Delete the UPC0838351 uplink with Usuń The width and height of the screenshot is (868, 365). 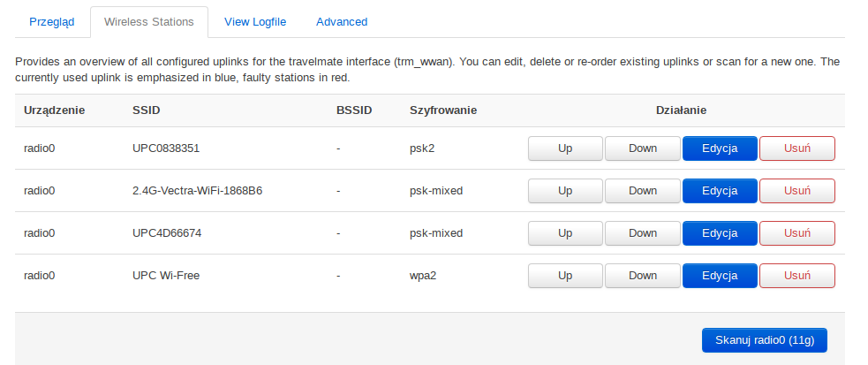point(796,148)
